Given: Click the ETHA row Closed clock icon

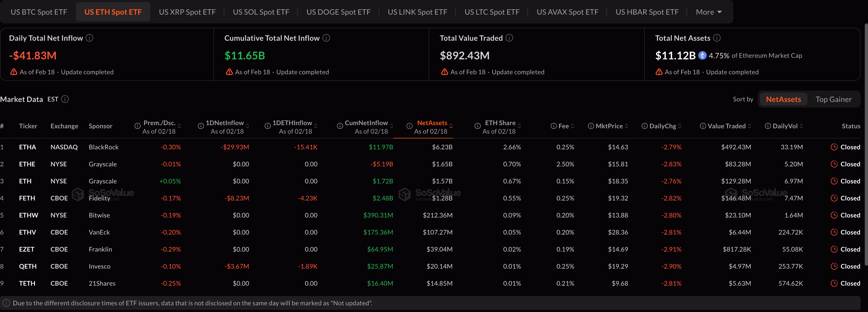Looking at the screenshot, I should (834, 147).
